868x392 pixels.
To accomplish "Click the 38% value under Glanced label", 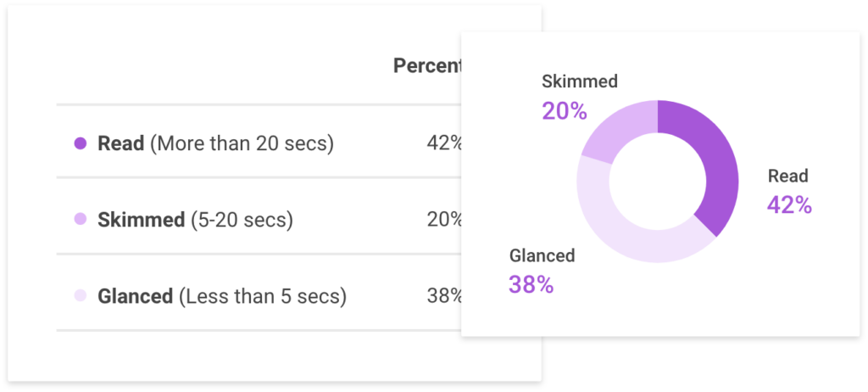I will pyautogui.click(x=531, y=285).
